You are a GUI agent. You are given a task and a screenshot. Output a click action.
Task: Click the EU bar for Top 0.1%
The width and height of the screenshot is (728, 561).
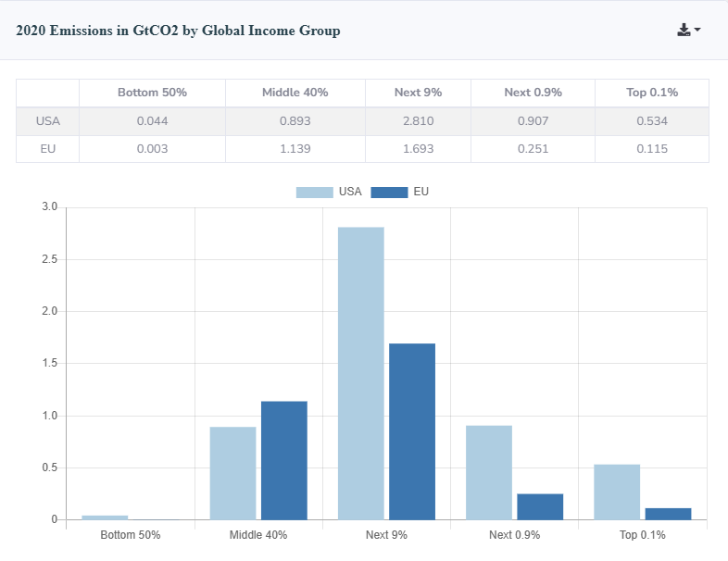tap(668, 514)
